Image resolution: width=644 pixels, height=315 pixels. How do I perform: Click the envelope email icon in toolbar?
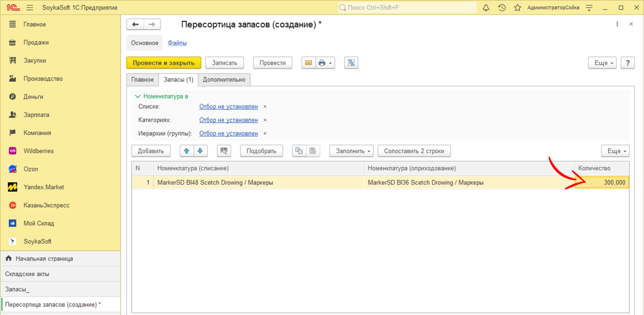[308, 63]
